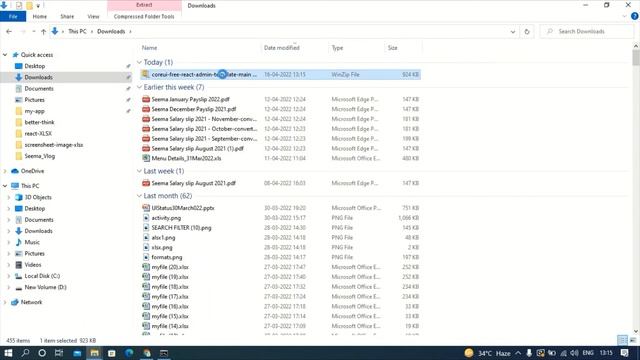Switch to details view layout button
Screen dimensions: 640x360
coord(622,340)
